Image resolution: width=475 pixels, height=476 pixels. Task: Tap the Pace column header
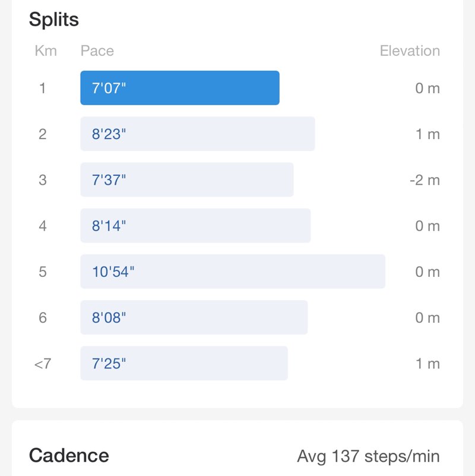coord(97,51)
